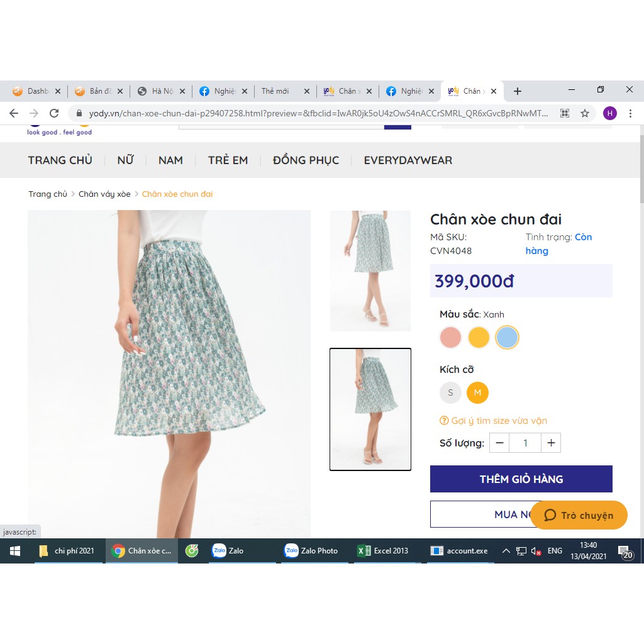Open the TRẺ EM menu category
The height and width of the screenshot is (644, 644).
pyautogui.click(x=228, y=160)
